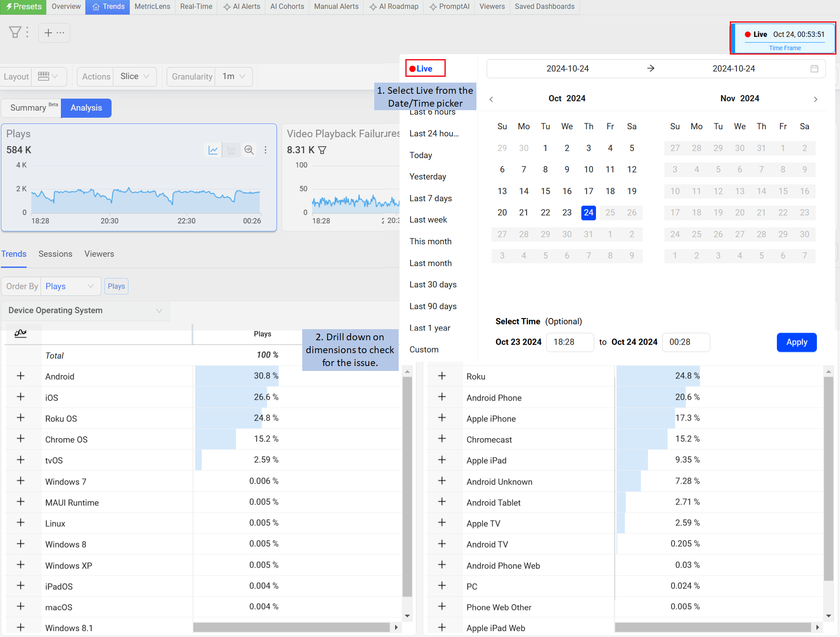
Task: Click the Apply button
Action: click(796, 342)
